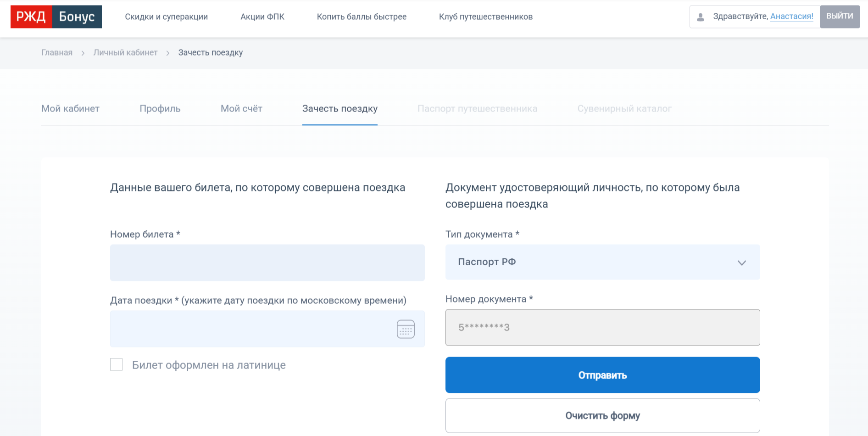Screen dimensions: 868x436
Task: Tick the 'Билет оформлен на латинице' checkbox
Action: click(x=117, y=365)
